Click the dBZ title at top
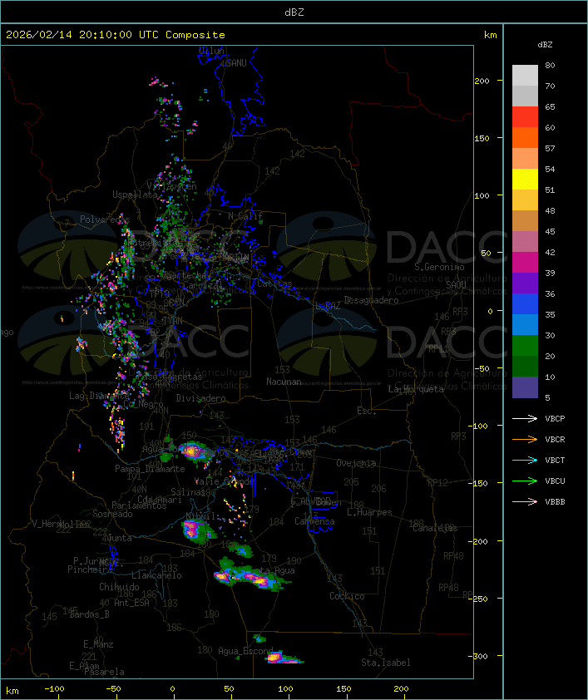Screen dimensions: 588x700 [x=294, y=12]
